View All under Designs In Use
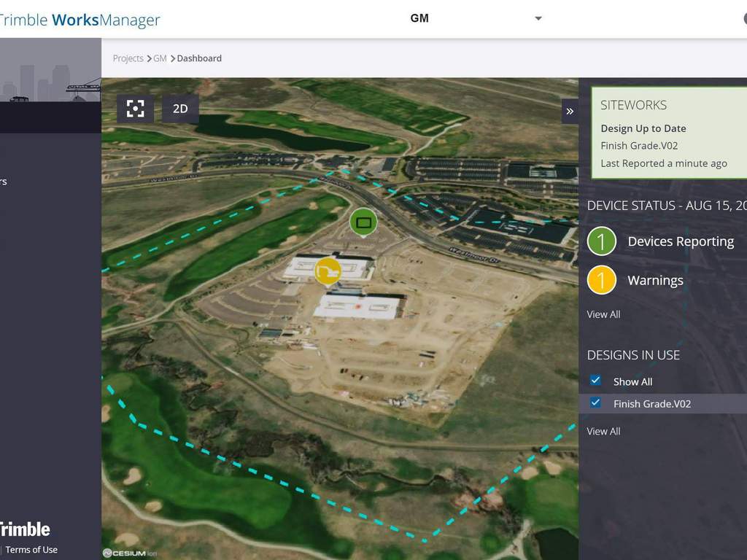The image size is (747, 560). [x=603, y=432]
